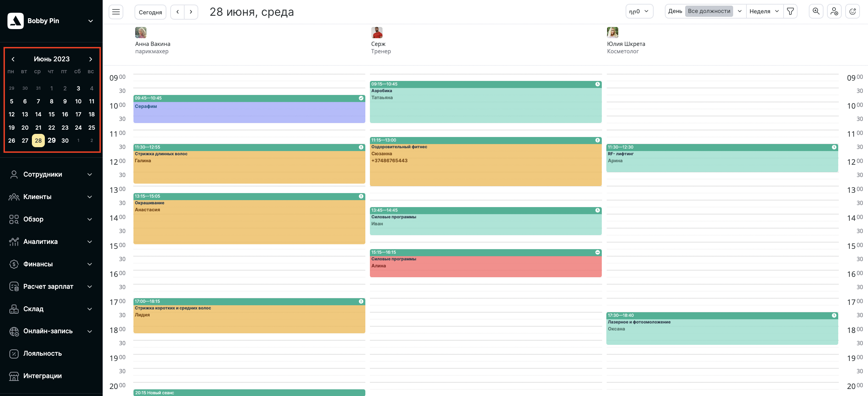Viewport: 868px width, 396px height.
Task: Show next month in mini calendar
Action: click(x=90, y=59)
